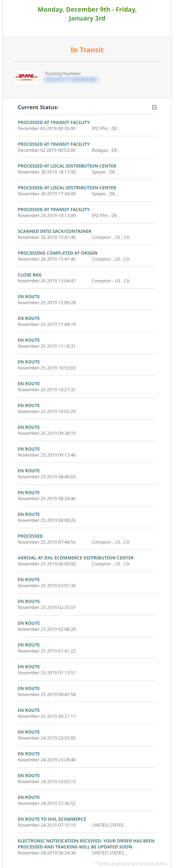Click the Electronic Notification Received entry
The image size is (185, 868).
pyautogui.click(x=87, y=847)
